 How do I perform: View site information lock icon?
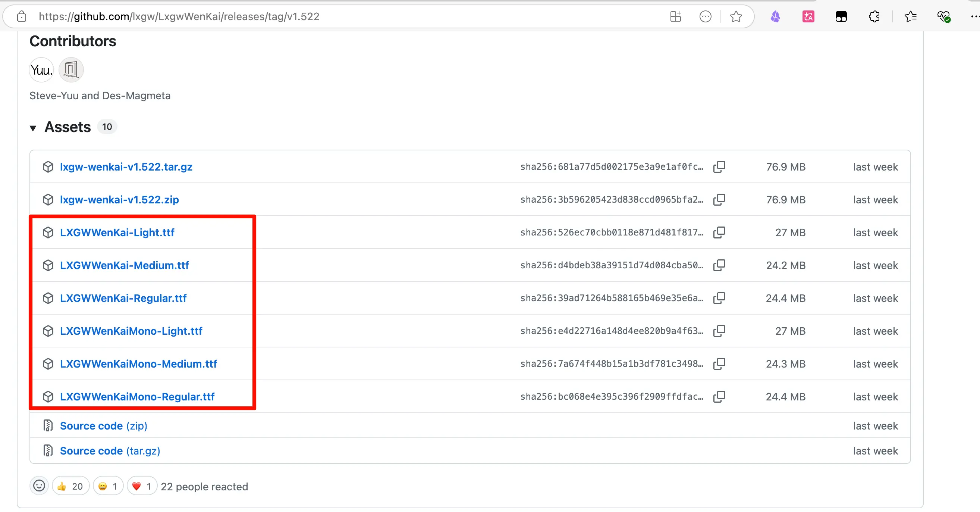[22, 17]
